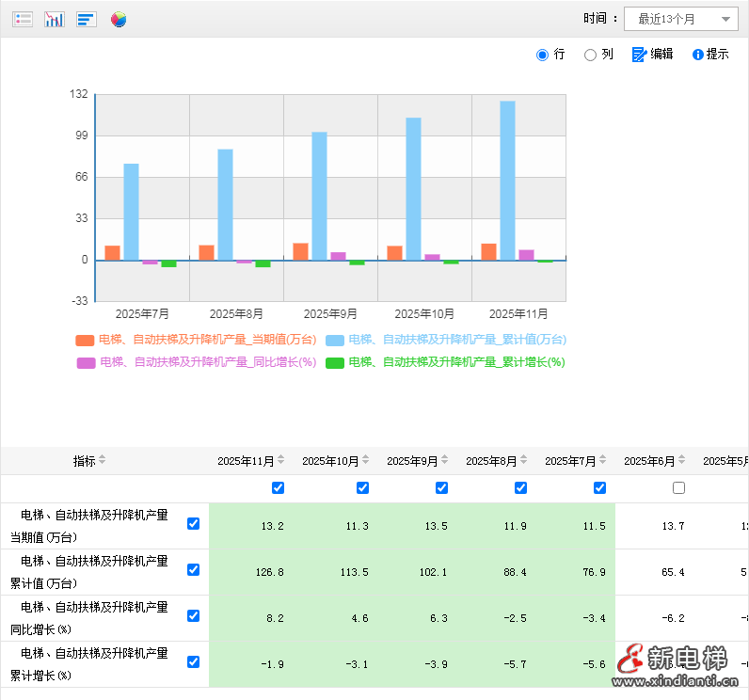This screenshot has height=700, width=749.
Task: Toggle 累计值(万台) legend blue swatch
Action: click(335, 340)
